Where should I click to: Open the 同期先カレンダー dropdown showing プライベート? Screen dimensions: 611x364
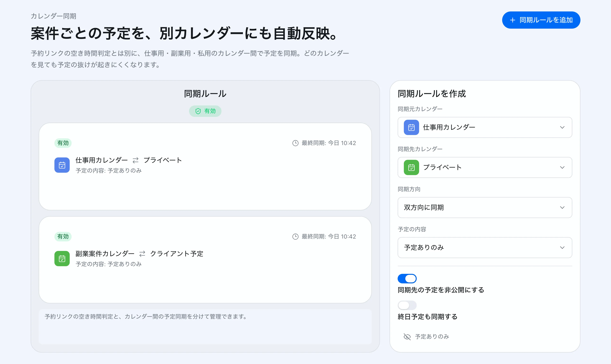point(485,167)
